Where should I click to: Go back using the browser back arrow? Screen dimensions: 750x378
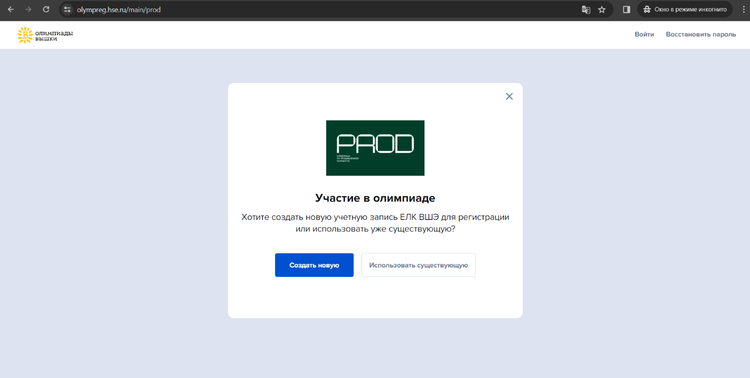pyautogui.click(x=11, y=9)
